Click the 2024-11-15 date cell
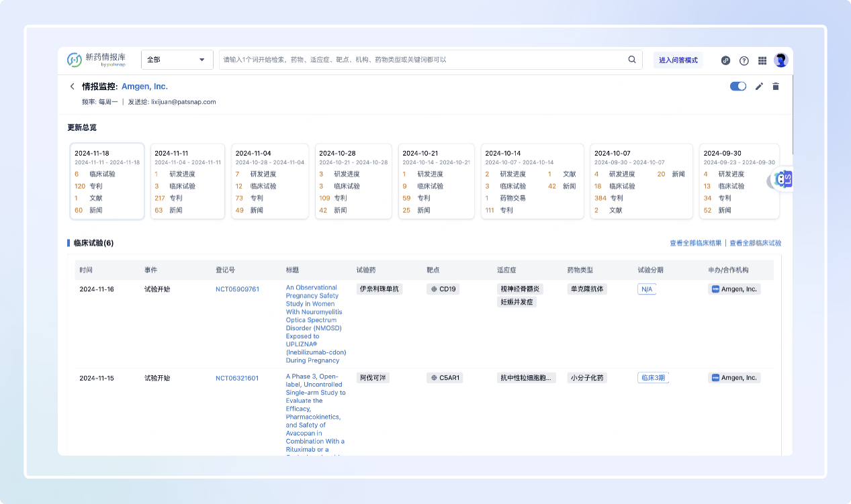Screen dimensions: 851x504 pyautogui.click(x=97, y=378)
